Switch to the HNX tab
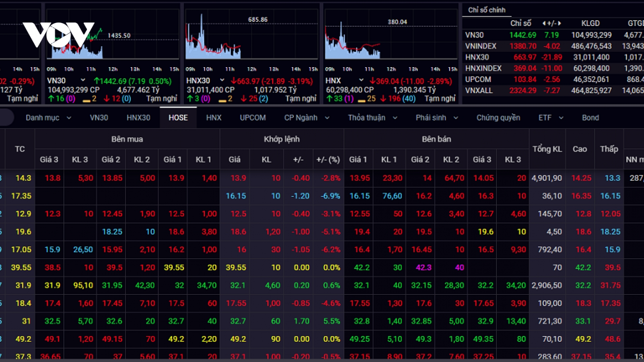Screen dimensions: 644x362 pos(214,118)
